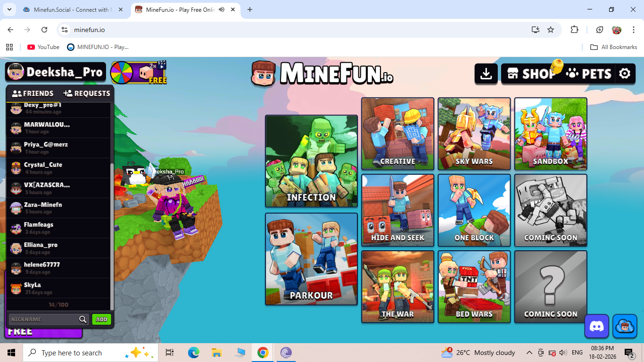Click the download game icon
The height and width of the screenshot is (362, 644).
click(486, 74)
